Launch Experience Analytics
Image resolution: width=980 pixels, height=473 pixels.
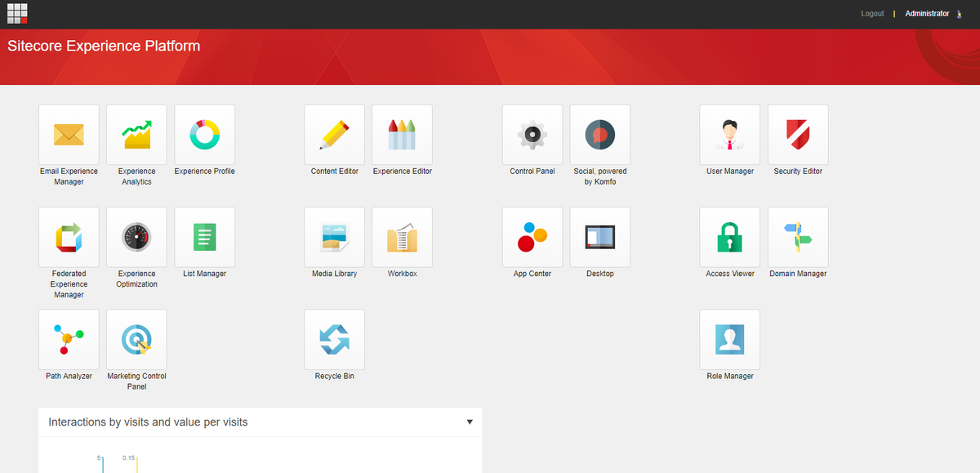136,134
